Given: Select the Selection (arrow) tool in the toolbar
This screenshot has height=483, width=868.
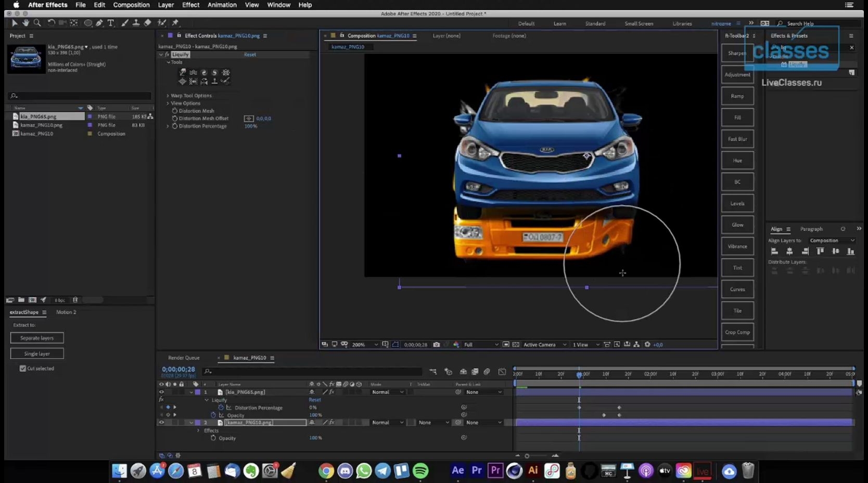Looking at the screenshot, I should [15, 23].
